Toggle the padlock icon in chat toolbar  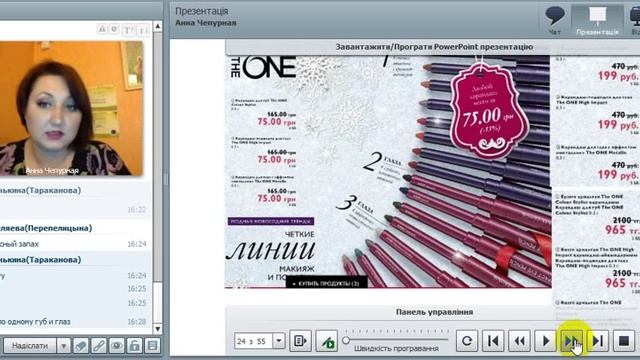pos(134,346)
